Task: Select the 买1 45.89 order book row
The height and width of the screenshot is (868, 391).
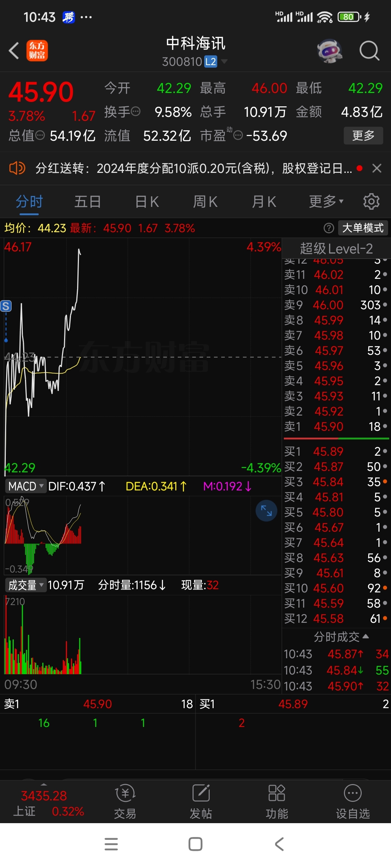Action: (336, 451)
